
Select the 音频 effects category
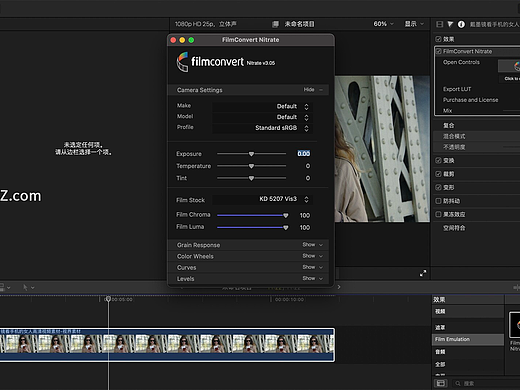pos(468,352)
